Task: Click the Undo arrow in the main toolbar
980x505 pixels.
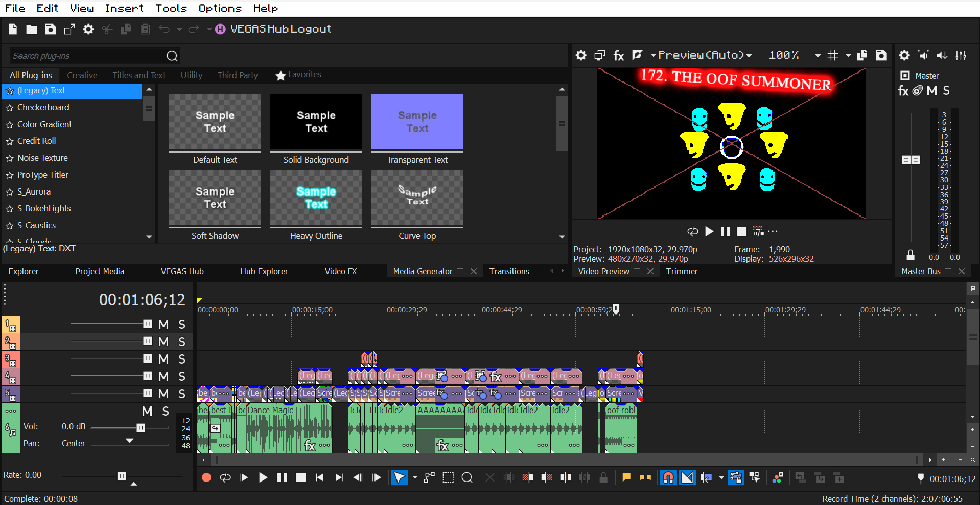Action: click(x=164, y=29)
